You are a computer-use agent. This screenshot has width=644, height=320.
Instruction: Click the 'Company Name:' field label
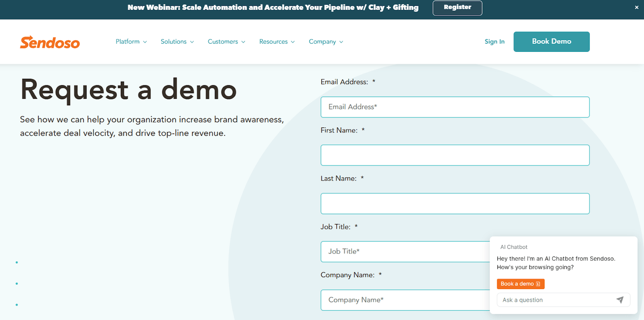[351, 275]
